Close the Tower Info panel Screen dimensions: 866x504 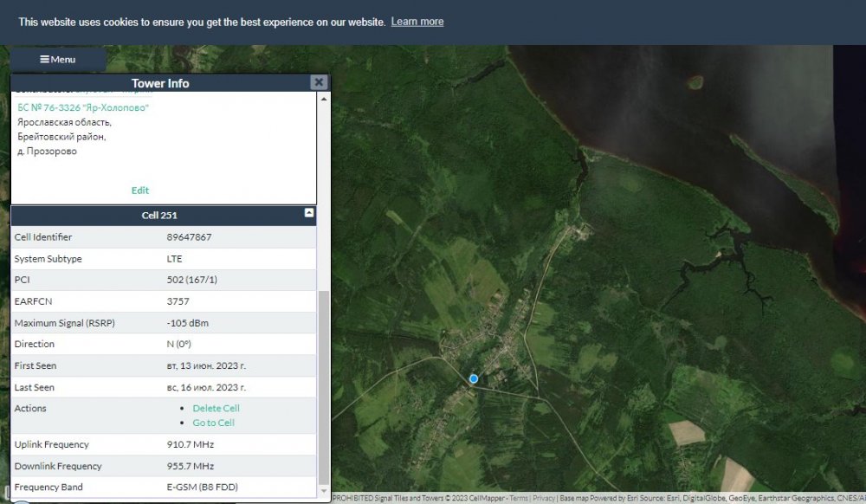coord(319,82)
